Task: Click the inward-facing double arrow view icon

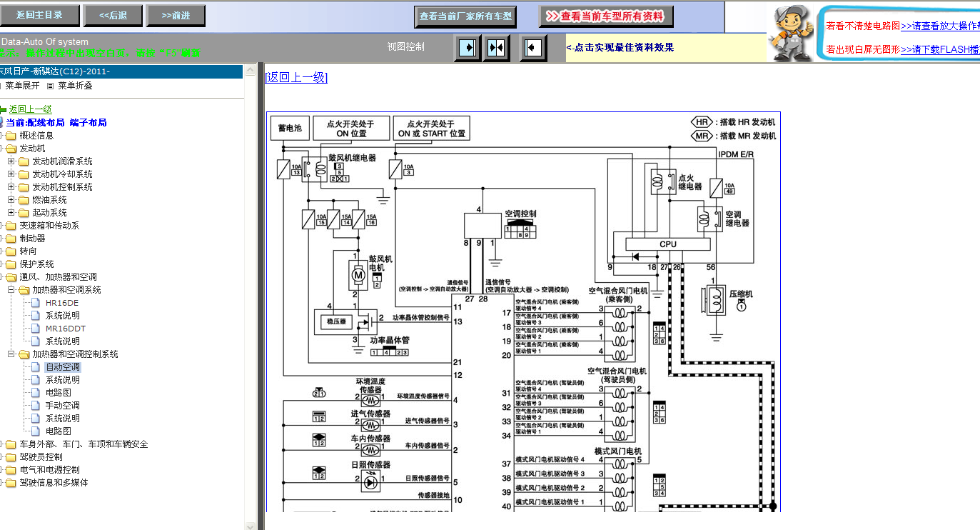Action: pyautogui.click(x=496, y=48)
